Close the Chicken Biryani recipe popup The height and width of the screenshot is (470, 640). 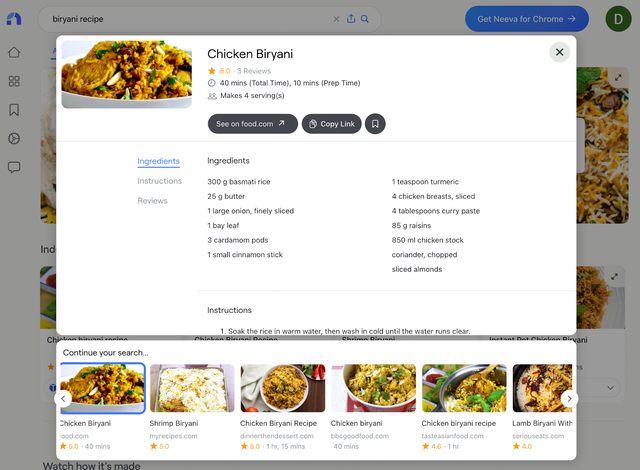tap(560, 52)
